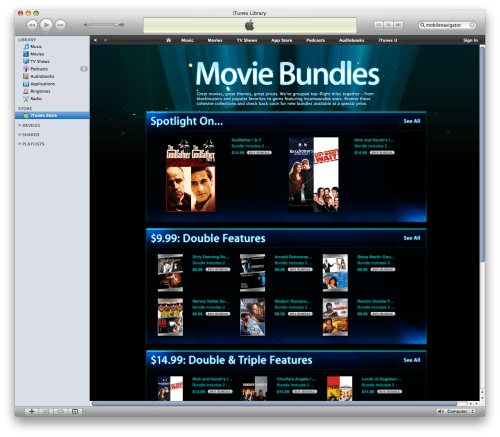This screenshot has width=500, height=437.
Task: Click See All in Spotlight On section
Action: [x=412, y=121]
